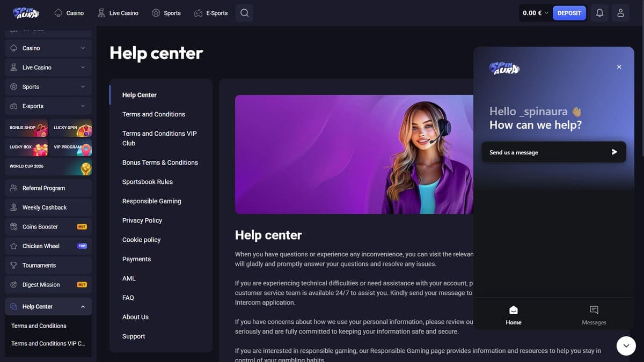
Task: Collapse the chat launcher round chevron button
Action: 626,346
